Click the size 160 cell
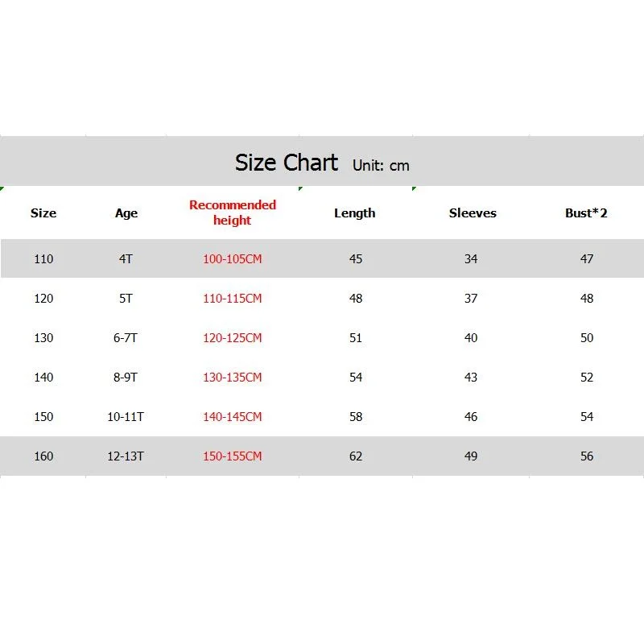The height and width of the screenshot is (644, 644). pos(43,456)
